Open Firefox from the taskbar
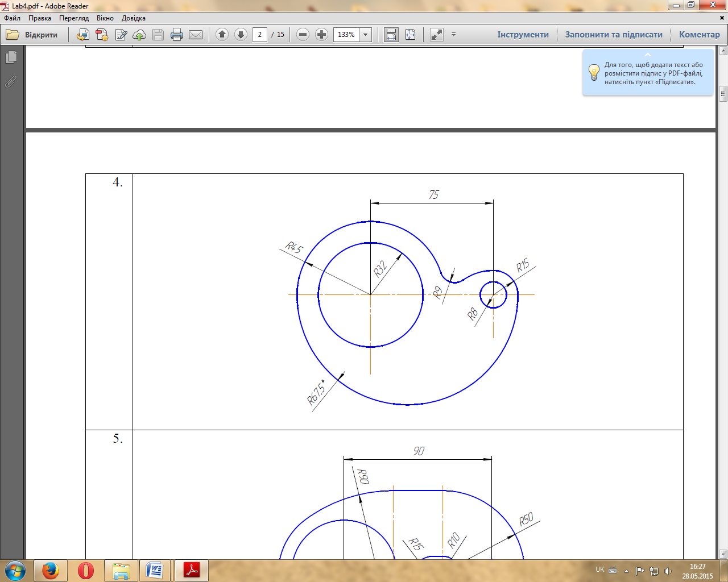Viewport: 728px width, 582px height. coord(50,571)
